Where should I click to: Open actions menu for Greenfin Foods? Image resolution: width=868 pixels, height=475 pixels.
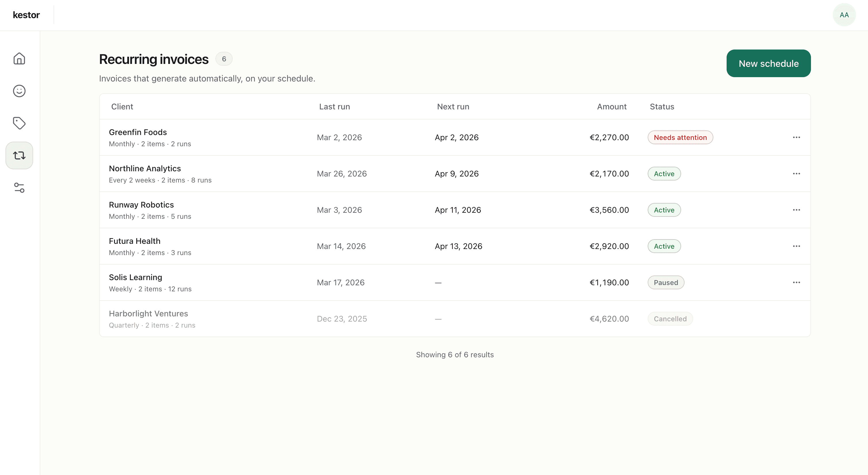click(x=797, y=137)
